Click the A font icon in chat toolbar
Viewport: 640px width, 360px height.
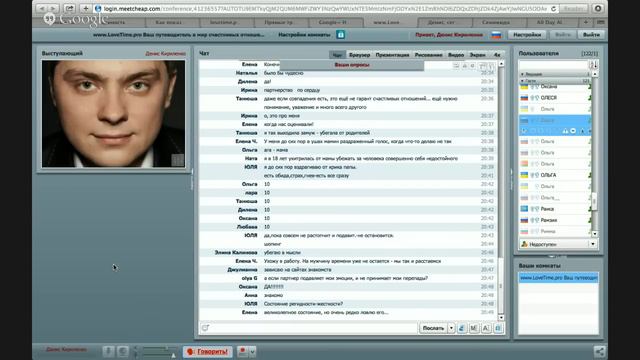click(486, 328)
